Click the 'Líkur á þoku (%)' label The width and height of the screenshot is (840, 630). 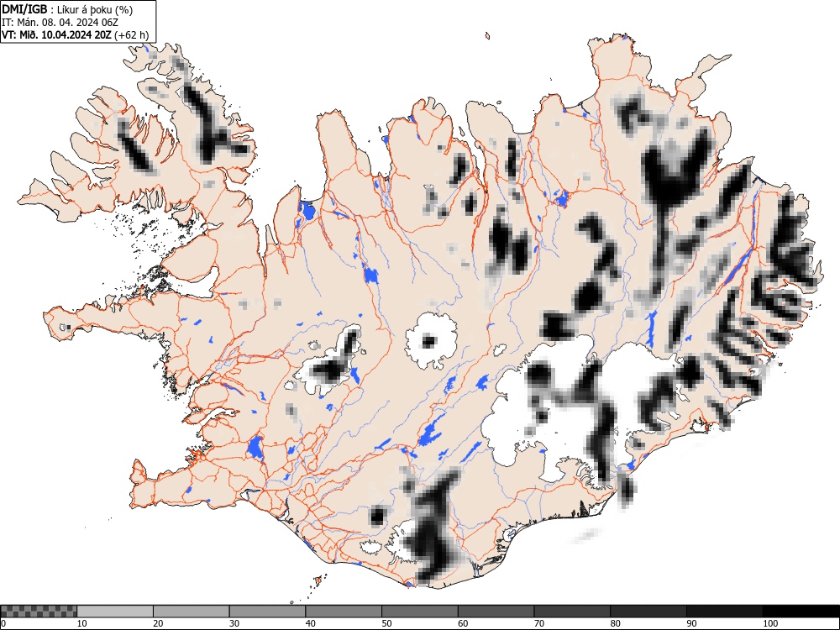[x=95, y=9]
